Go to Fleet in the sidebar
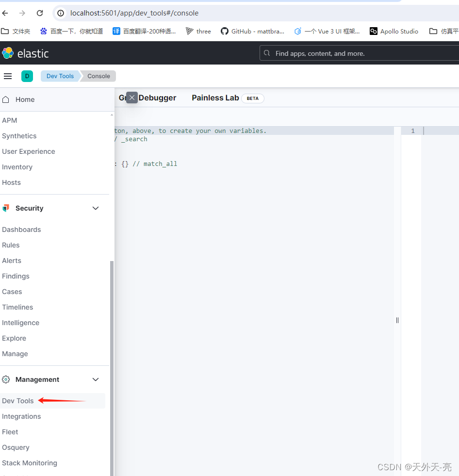The width and height of the screenshot is (459, 476). point(10,432)
